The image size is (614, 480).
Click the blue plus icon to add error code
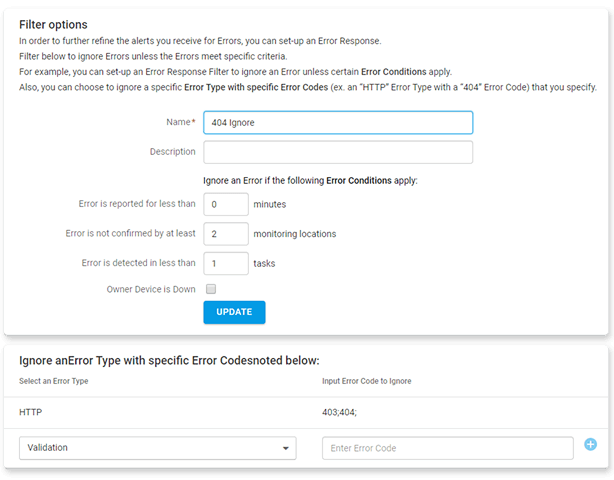[591, 444]
